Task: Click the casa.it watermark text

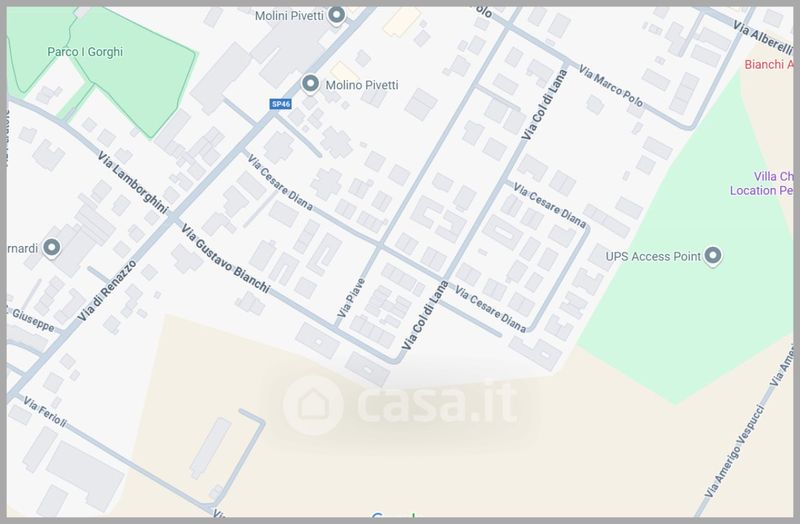Action: (x=437, y=403)
